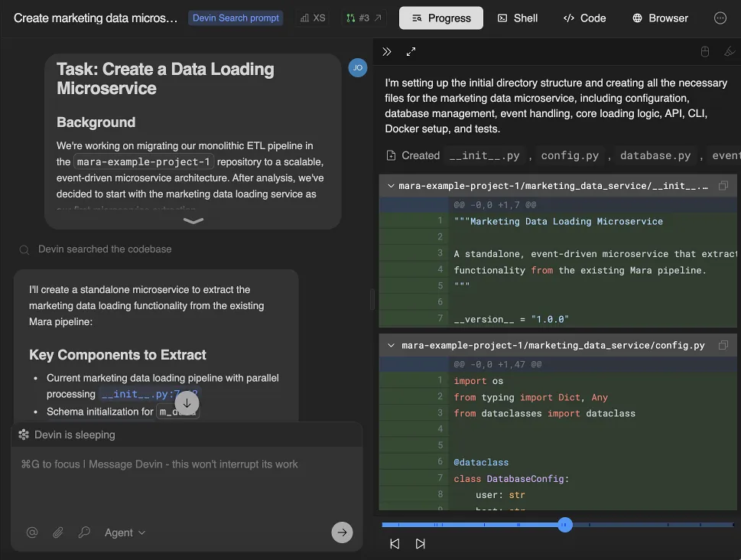Open the Agent mode dropdown
Image resolution: width=741 pixels, height=560 pixels.
click(x=125, y=532)
